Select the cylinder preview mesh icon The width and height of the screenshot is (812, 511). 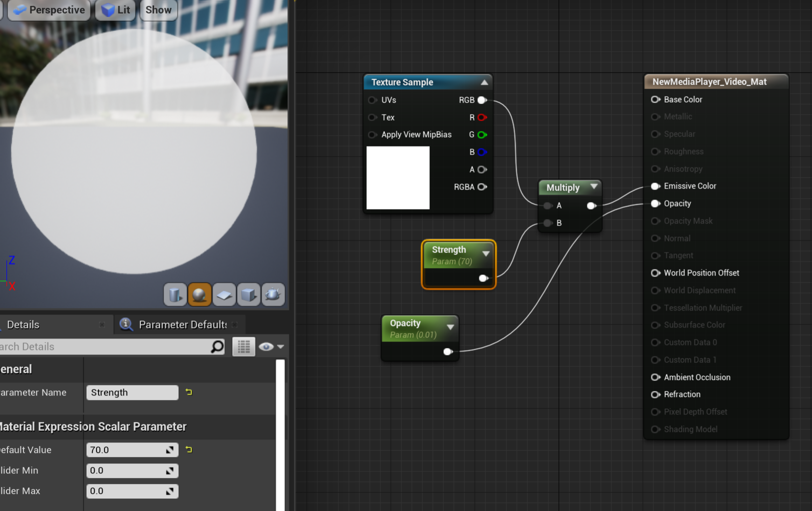[175, 294]
